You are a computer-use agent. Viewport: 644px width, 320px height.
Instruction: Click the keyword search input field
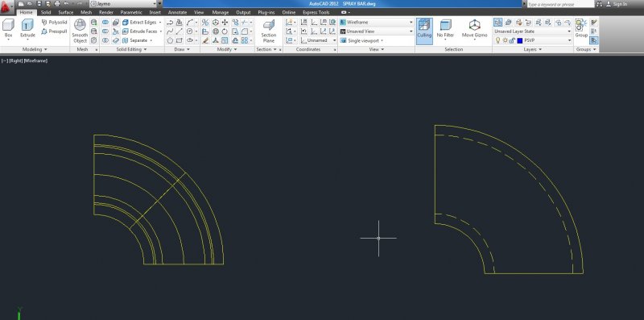(560, 4)
